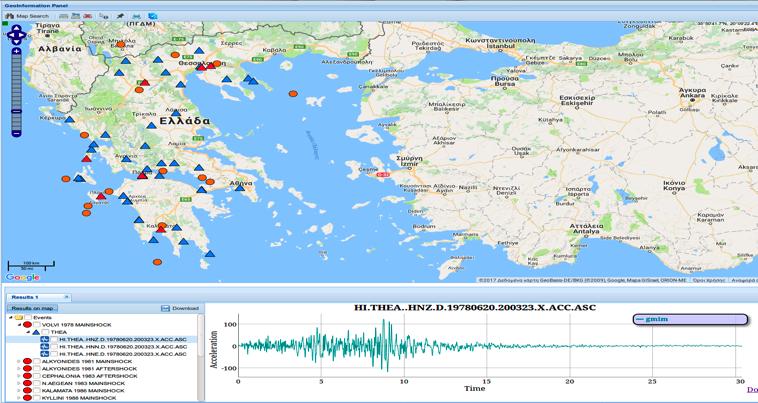Click red circle icon of KYLLINI 1988 MAINSHOCK
758x403 pixels.
click(28, 398)
